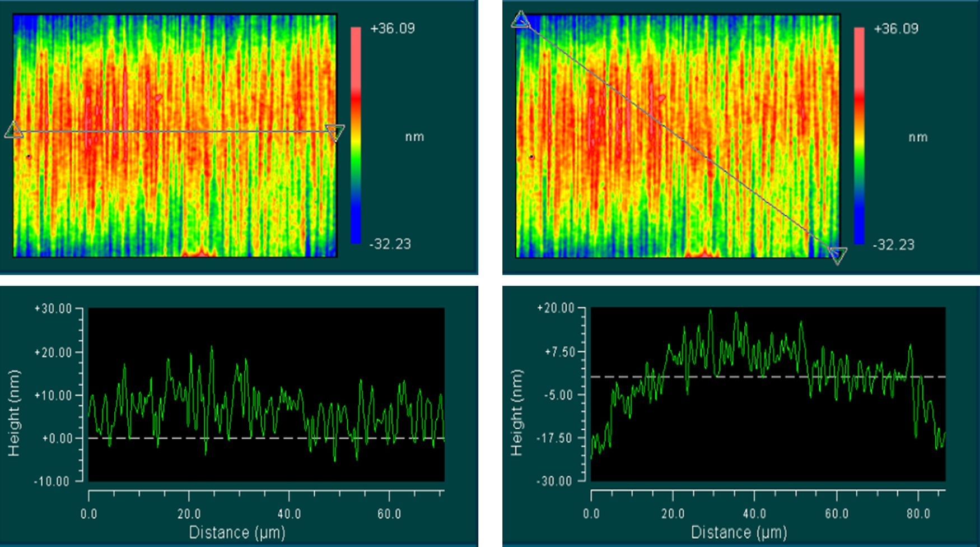Click top-left triangle marker of diagonal profile line
This screenshot has height=547, width=980.
tap(520, 20)
